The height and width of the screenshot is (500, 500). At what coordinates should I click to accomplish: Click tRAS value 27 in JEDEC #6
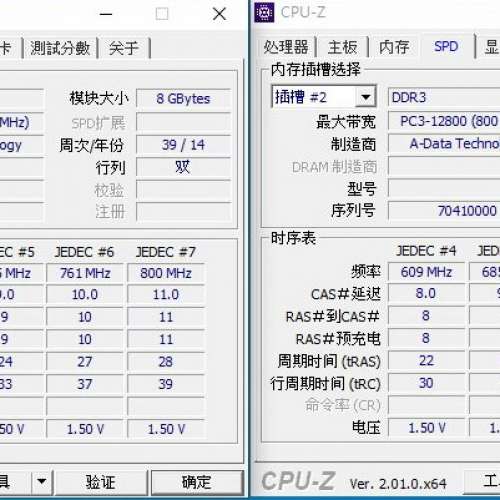(x=85, y=362)
